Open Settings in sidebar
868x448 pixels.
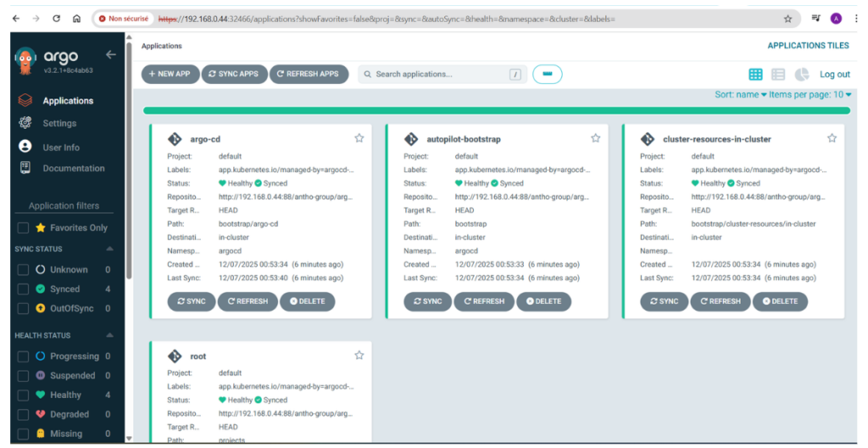point(59,124)
